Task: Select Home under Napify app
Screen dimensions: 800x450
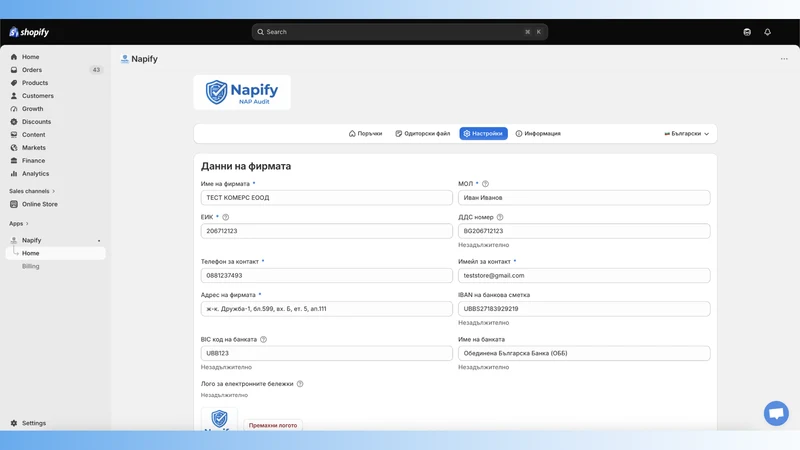Action: click(56, 253)
